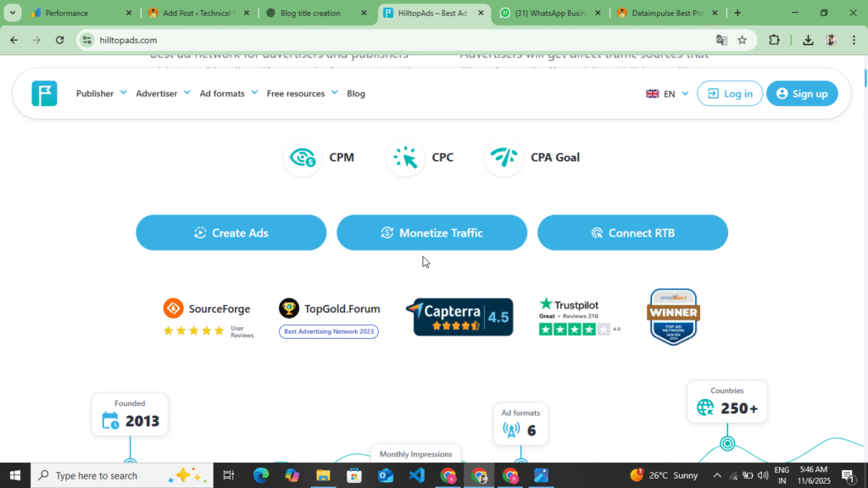The image size is (868, 488).
Task: Select the CPC cursor icon
Action: tap(405, 158)
